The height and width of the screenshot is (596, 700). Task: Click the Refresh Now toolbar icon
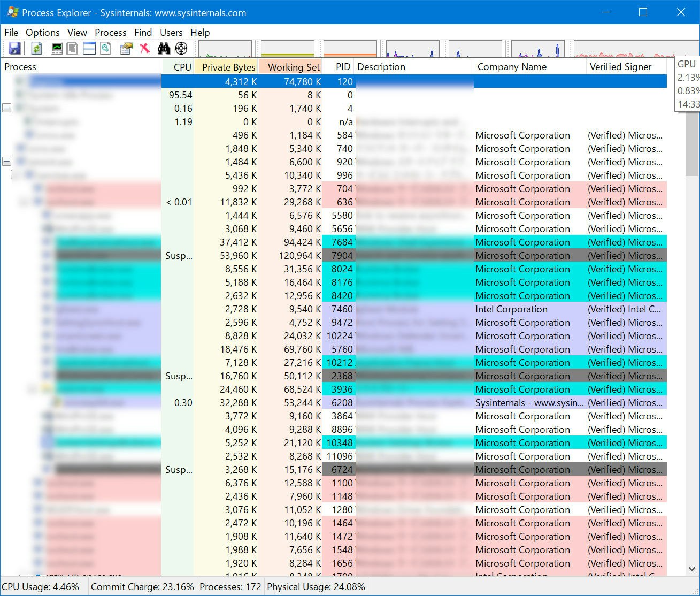pyautogui.click(x=36, y=48)
